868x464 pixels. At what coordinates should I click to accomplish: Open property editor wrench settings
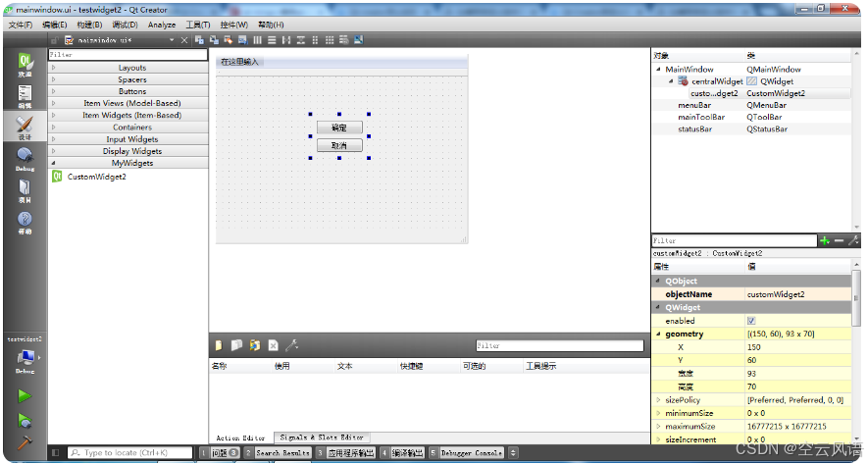pyautogui.click(x=853, y=240)
